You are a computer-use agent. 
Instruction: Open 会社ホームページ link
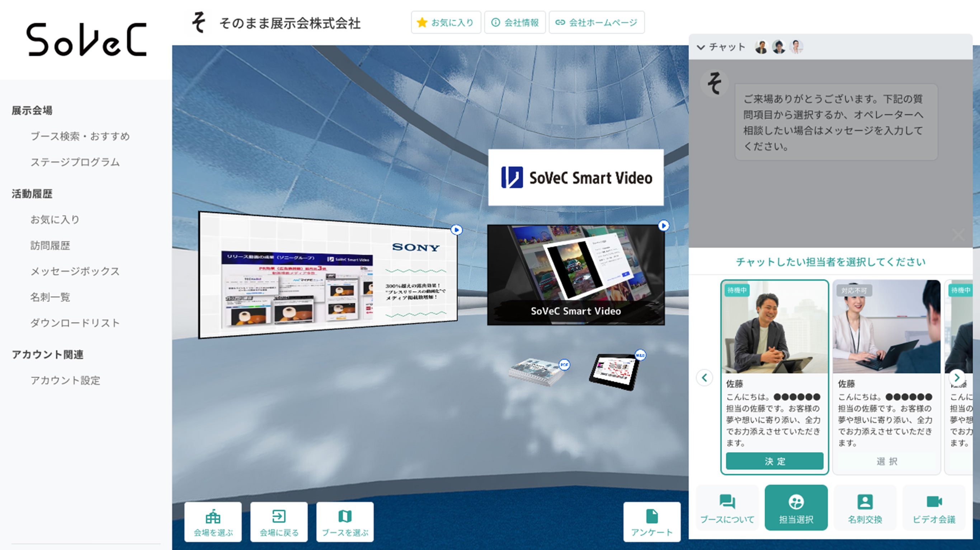[596, 23]
